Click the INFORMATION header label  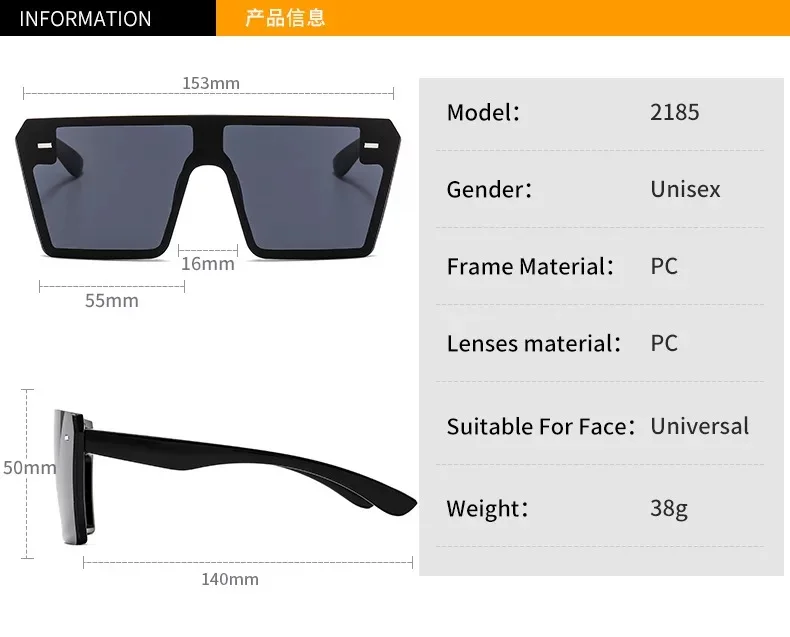[85, 19]
